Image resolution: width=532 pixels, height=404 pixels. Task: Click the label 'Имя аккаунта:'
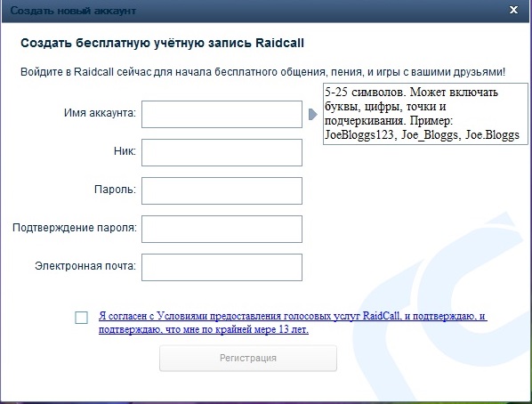tap(100, 113)
